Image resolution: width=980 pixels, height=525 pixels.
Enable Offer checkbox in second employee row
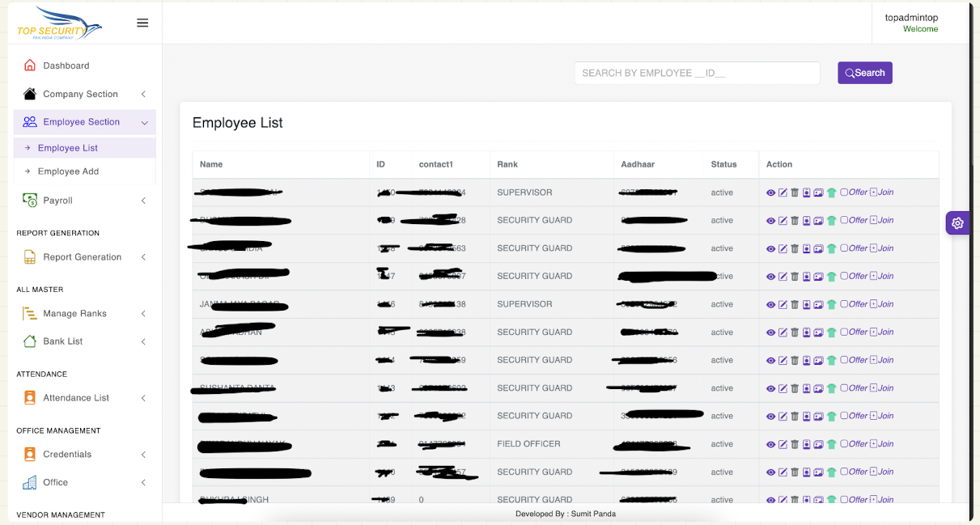pos(844,220)
